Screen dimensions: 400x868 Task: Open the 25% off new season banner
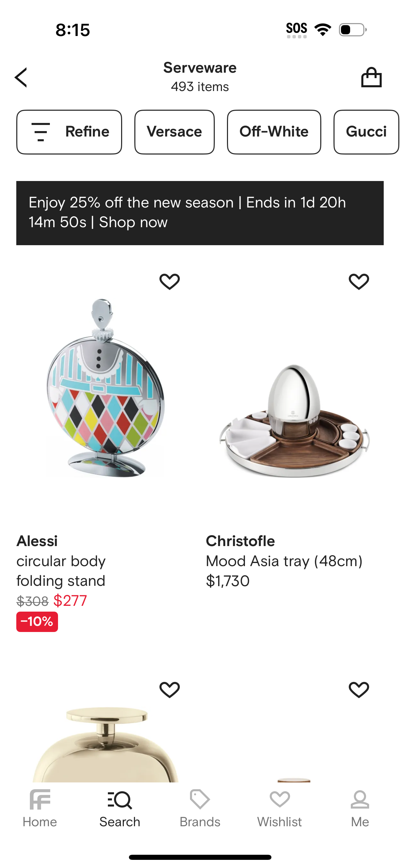pyautogui.click(x=200, y=213)
